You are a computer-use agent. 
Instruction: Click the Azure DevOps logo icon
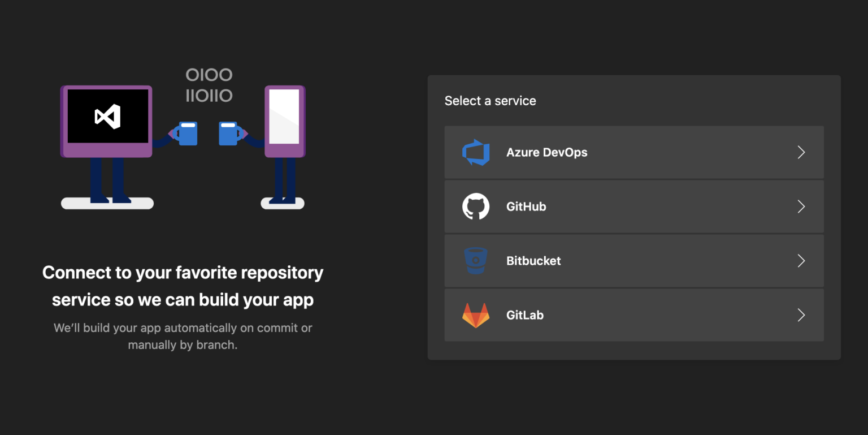coord(475,152)
